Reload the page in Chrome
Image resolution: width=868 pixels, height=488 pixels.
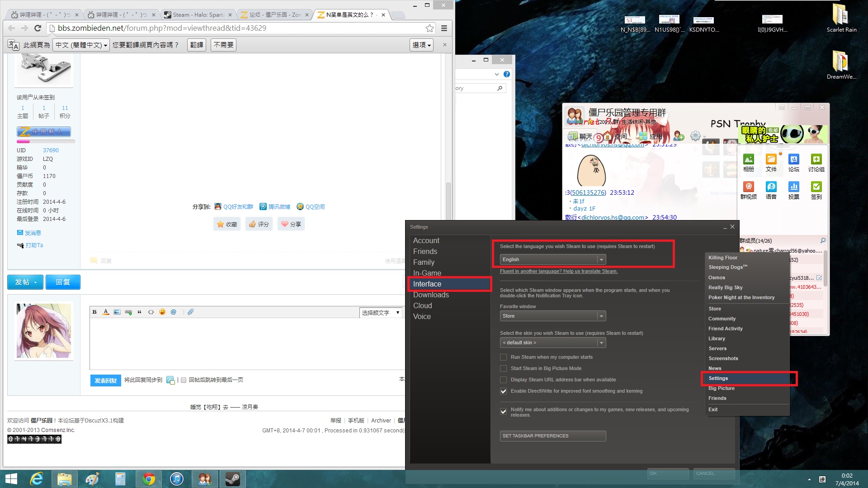(38, 28)
